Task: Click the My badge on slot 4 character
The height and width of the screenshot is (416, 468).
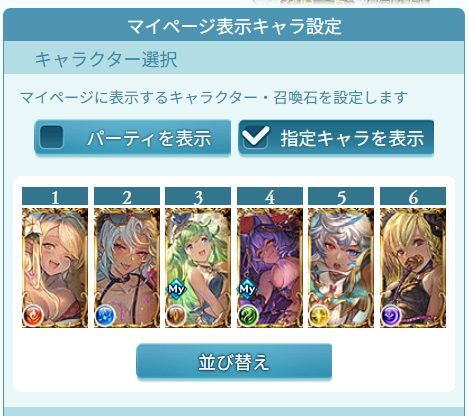Action: [247, 289]
